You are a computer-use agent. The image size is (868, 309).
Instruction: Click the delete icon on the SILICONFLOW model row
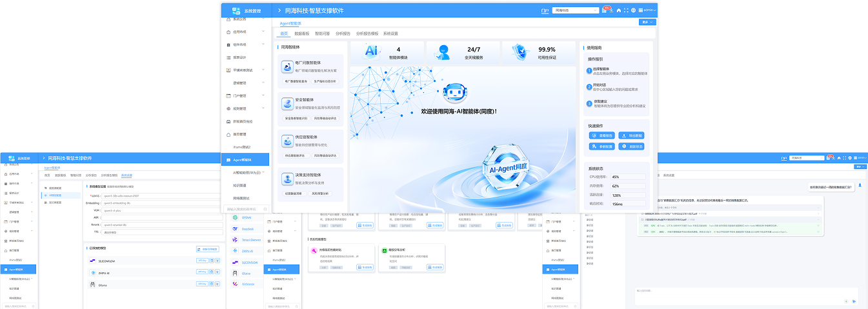click(210, 261)
